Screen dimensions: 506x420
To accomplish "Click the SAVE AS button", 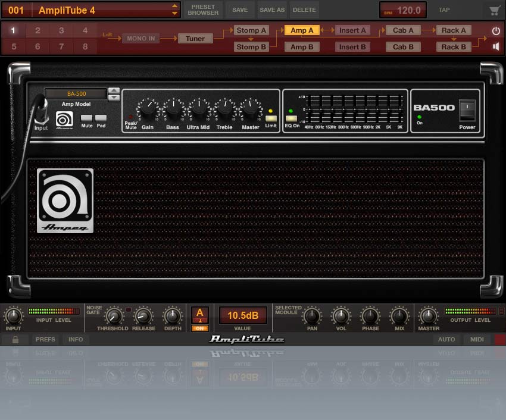I will click(272, 10).
